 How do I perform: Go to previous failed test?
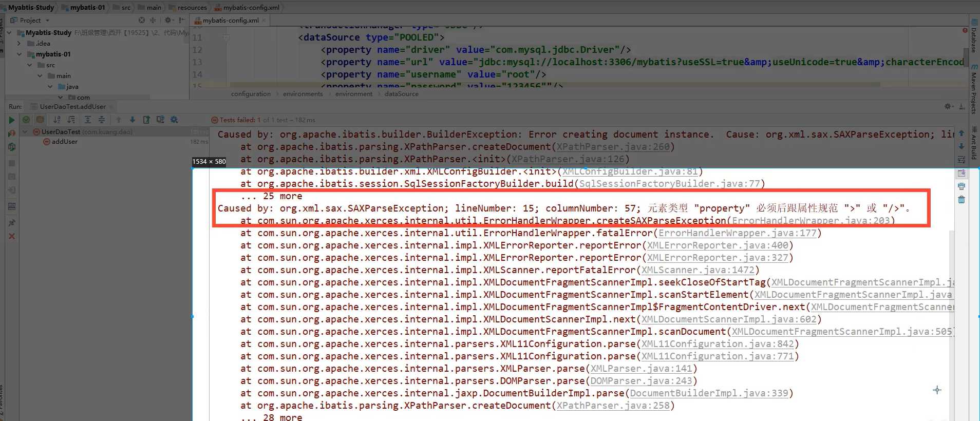(x=119, y=120)
